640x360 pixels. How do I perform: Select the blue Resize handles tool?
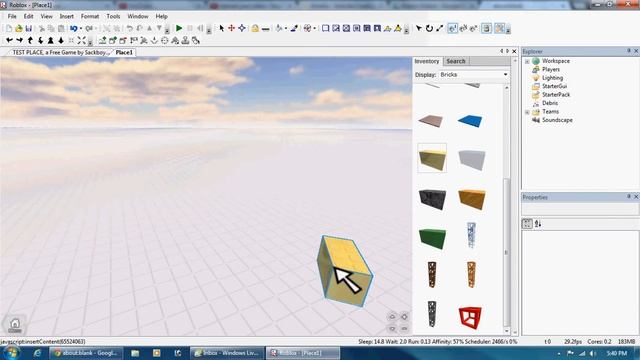pos(242,28)
